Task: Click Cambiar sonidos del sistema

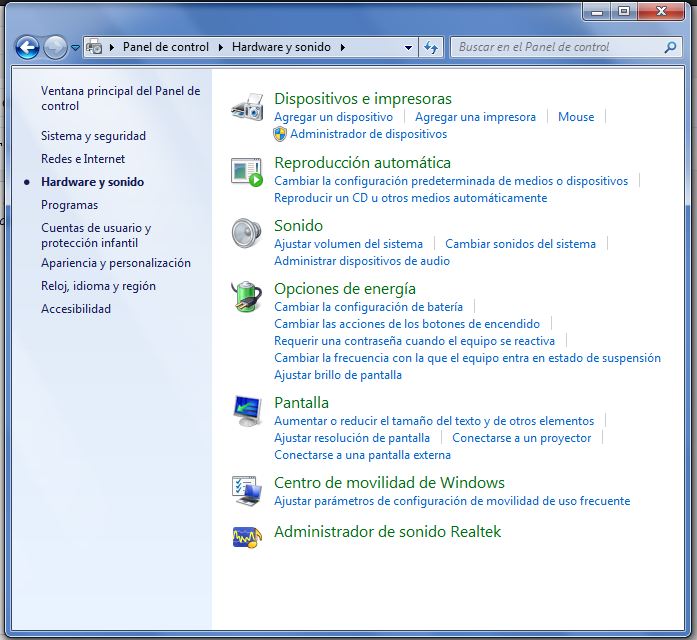Action: click(x=520, y=244)
